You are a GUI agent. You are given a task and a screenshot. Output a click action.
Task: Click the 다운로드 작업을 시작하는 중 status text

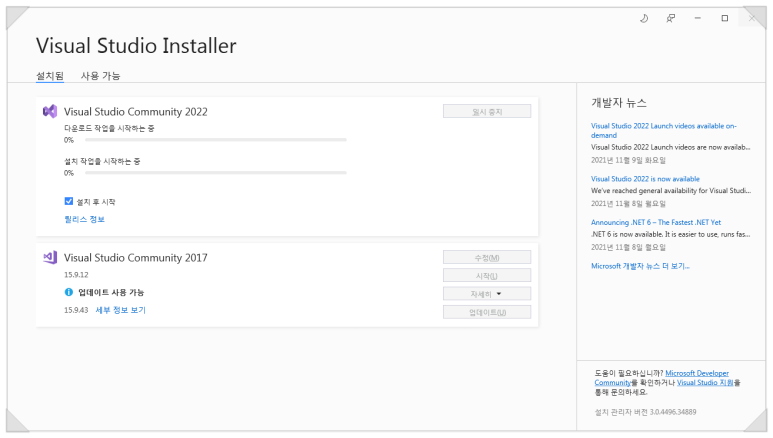tap(109, 128)
